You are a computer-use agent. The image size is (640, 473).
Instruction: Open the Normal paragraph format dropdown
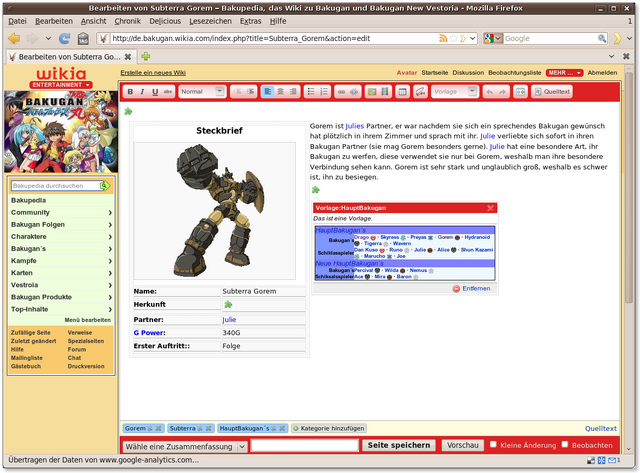(202, 92)
